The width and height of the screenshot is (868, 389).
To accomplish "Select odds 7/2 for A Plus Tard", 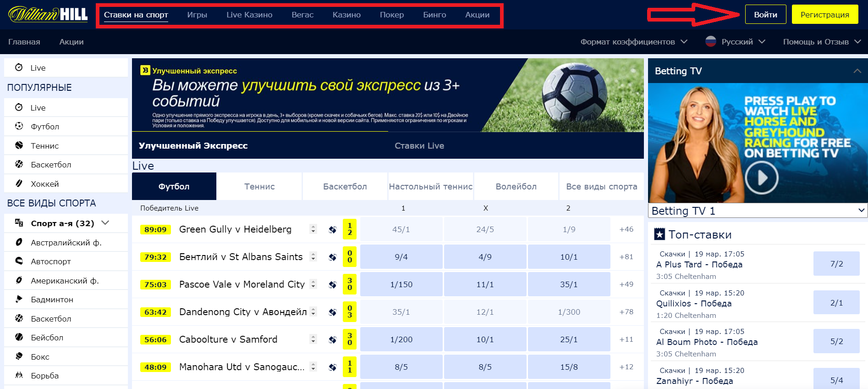I will tap(836, 264).
